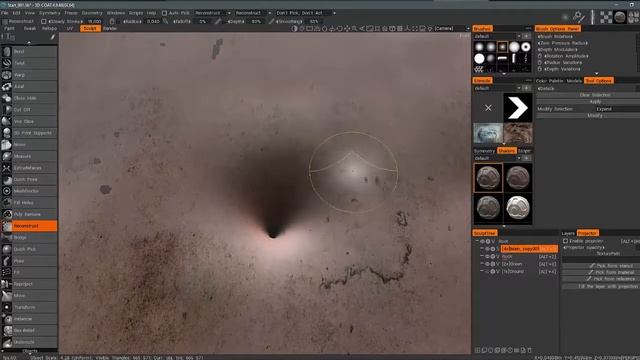Toggle the Auto Pick checkbox
The width and height of the screenshot is (640, 360).
pos(164,13)
